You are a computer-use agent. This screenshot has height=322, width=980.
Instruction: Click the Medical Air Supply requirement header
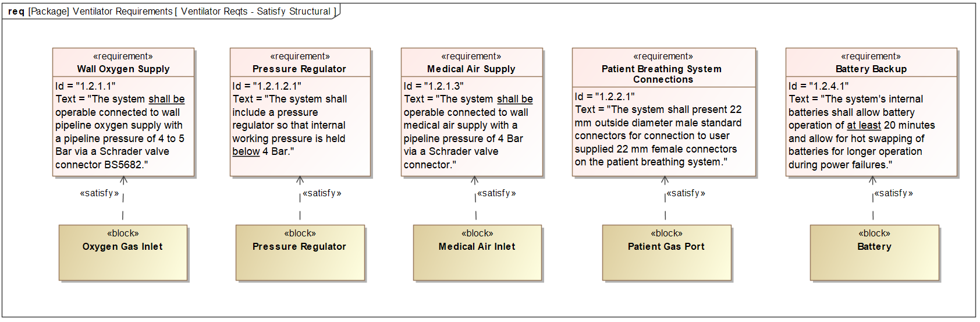coord(471,63)
